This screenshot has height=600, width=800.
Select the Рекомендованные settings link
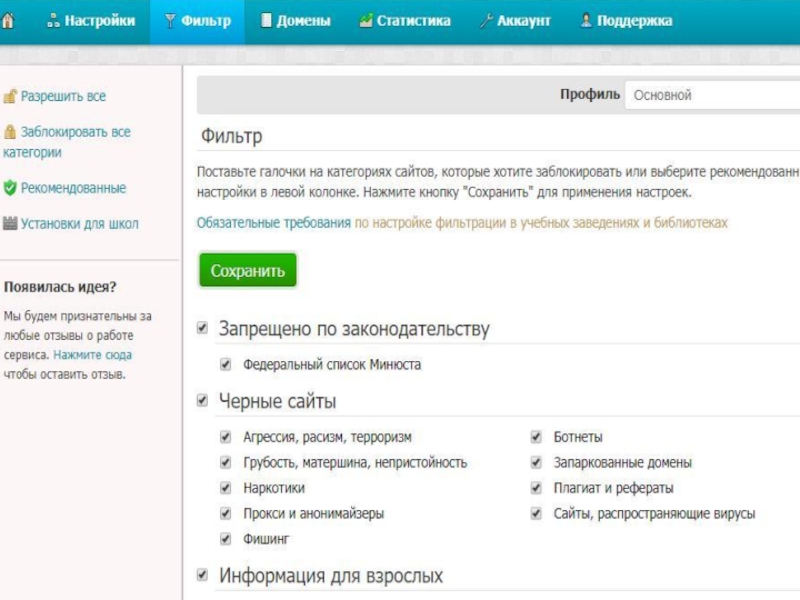coord(73,188)
